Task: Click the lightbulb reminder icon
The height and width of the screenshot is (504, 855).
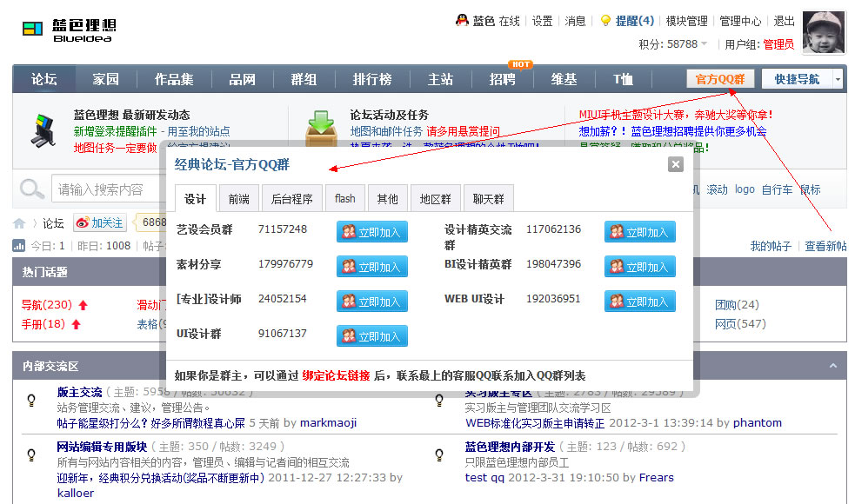Action: (x=605, y=21)
